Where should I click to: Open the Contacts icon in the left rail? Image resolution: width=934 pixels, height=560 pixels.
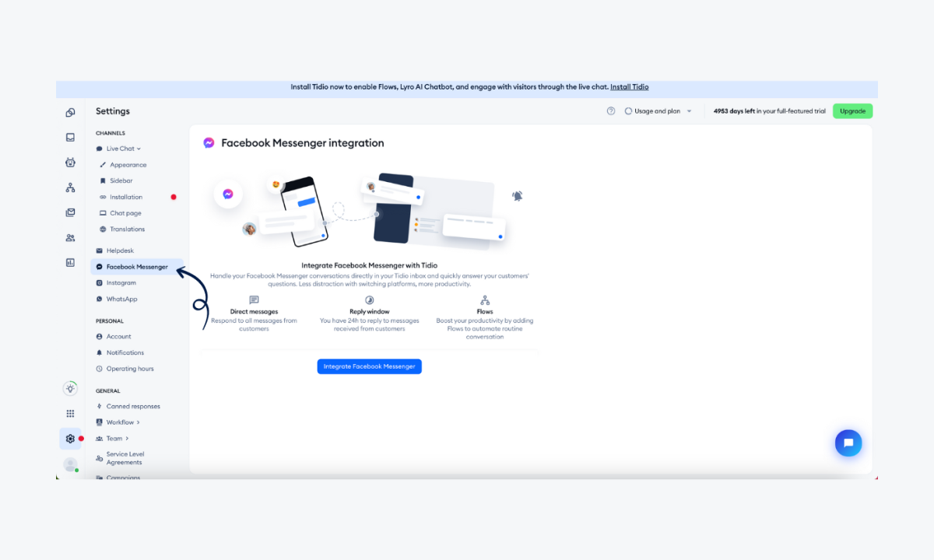coord(70,236)
